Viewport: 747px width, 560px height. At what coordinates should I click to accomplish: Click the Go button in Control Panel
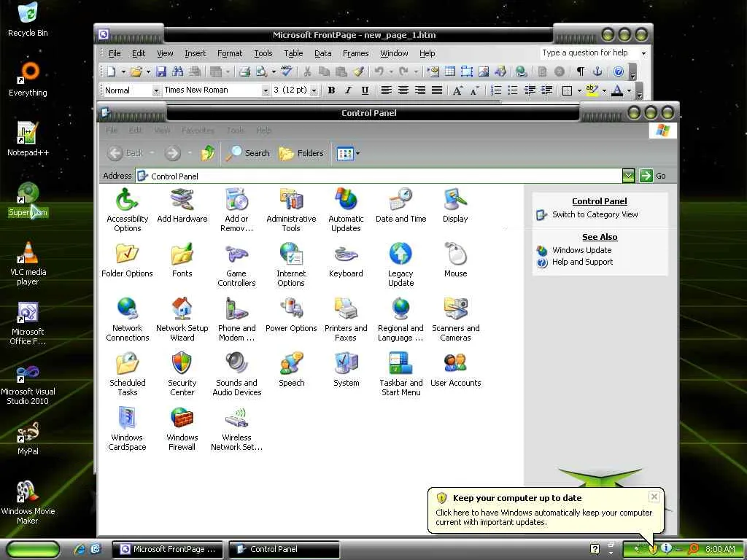pos(653,176)
